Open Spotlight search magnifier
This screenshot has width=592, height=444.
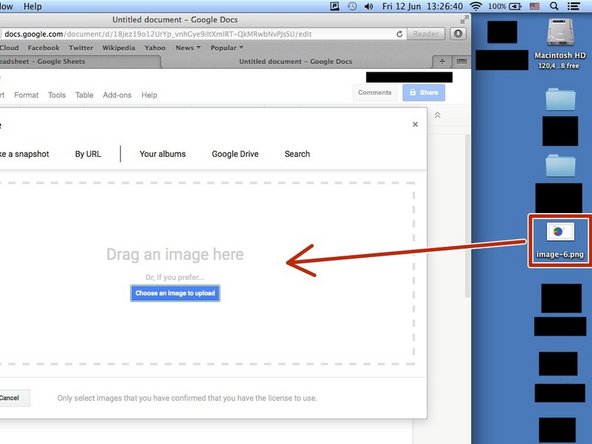click(x=554, y=6)
